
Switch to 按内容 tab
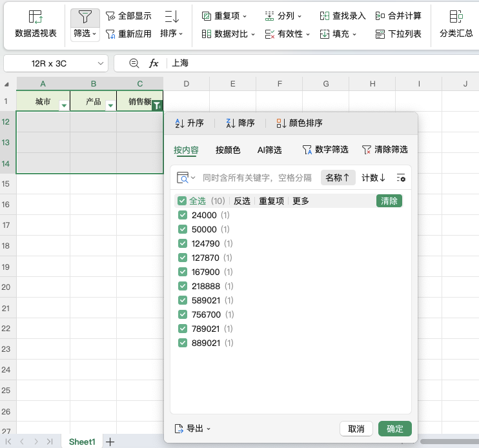pyautogui.click(x=186, y=150)
